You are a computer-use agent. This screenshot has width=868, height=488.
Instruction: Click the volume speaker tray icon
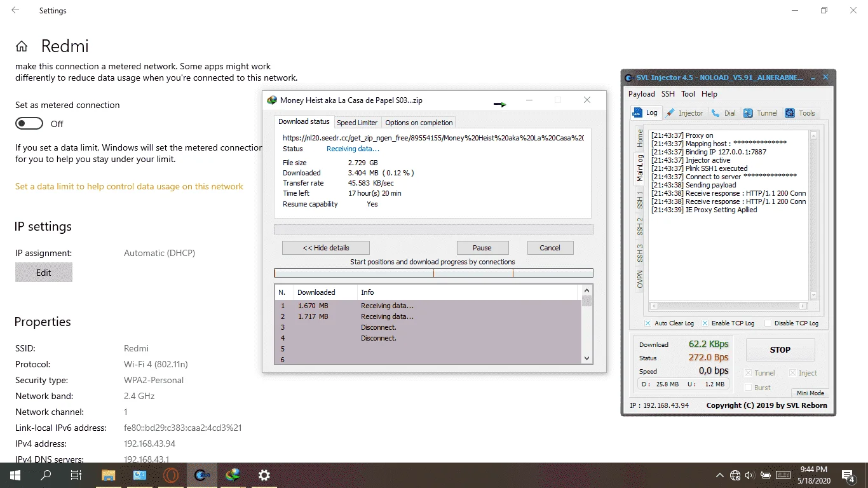tap(750, 475)
